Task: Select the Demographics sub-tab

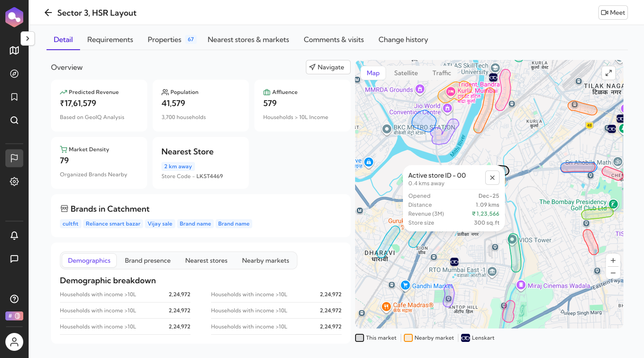Action: (x=89, y=260)
